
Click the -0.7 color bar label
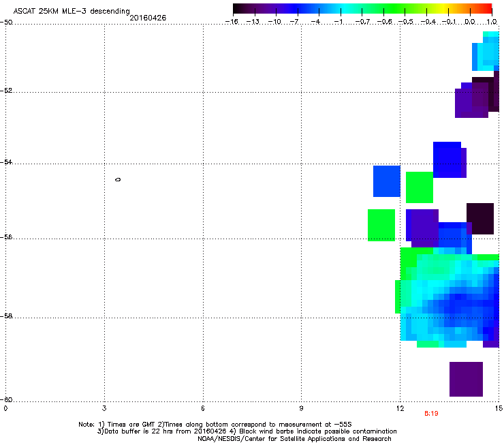362,22
